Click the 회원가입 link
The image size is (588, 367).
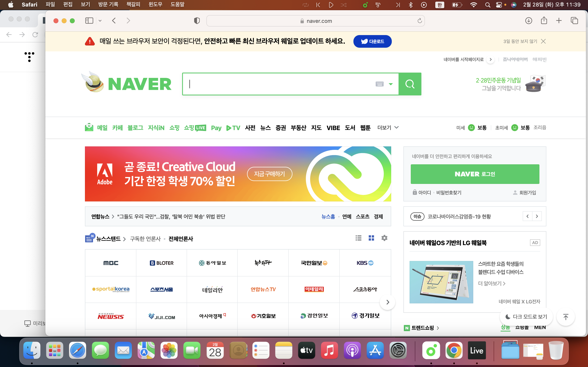[527, 192]
